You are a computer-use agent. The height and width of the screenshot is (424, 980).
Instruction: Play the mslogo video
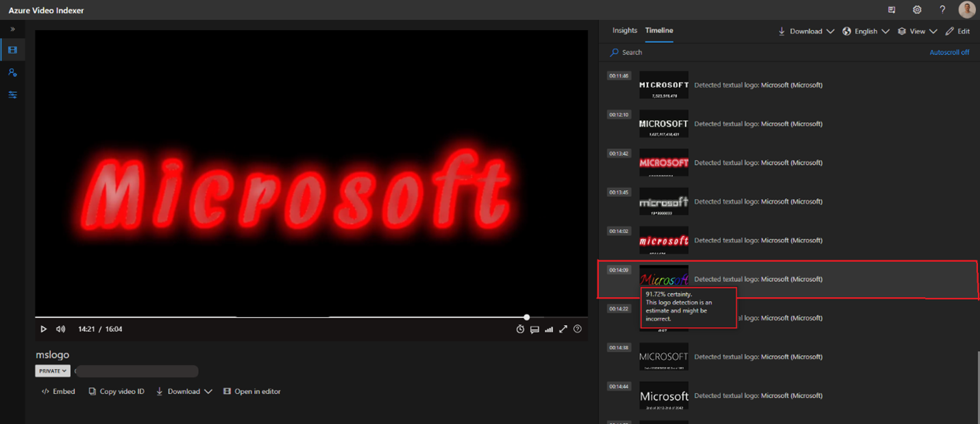click(44, 329)
